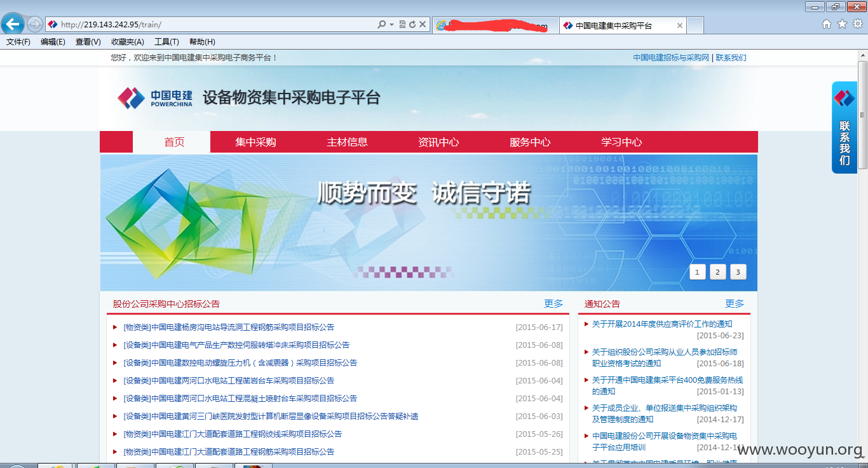Image resolution: width=868 pixels, height=468 pixels.
Task: Open the browser Tools gear icon
Action: (858, 24)
